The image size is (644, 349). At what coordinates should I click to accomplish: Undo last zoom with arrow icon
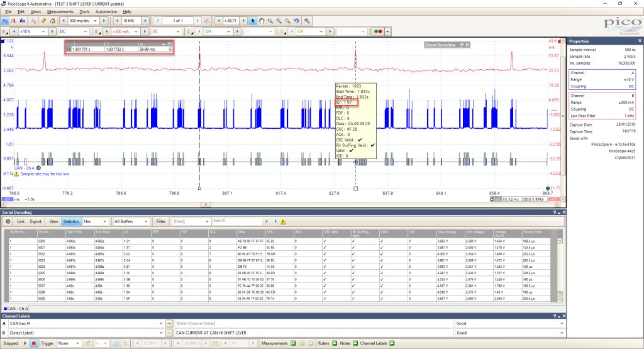[x=296, y=21]
